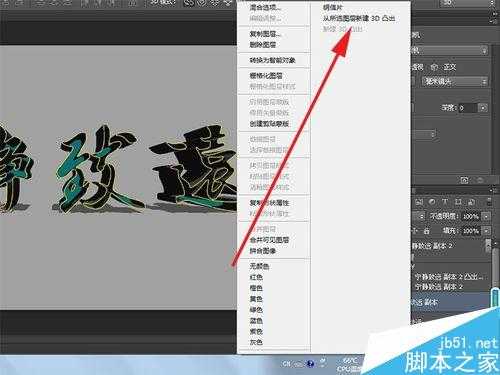500x375 pixels.
Task: Click the 不透明度 100% opacity field
Action: pos(471,217)
